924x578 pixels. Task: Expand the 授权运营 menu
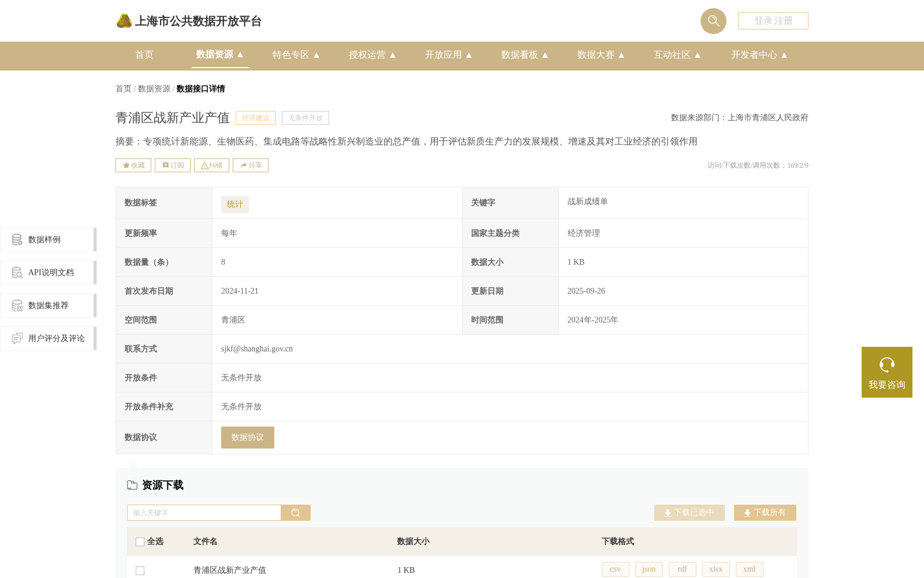(372, 55)
